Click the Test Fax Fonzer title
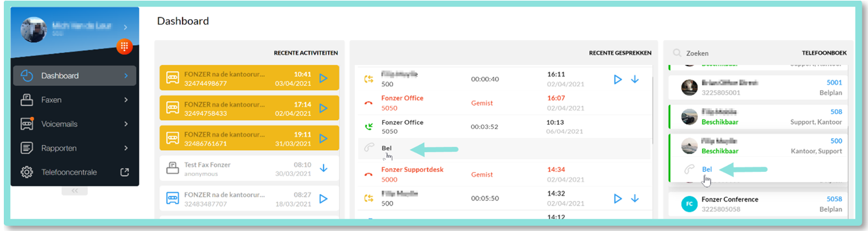The width and height of the screenshot is (868, 231). 207,165
